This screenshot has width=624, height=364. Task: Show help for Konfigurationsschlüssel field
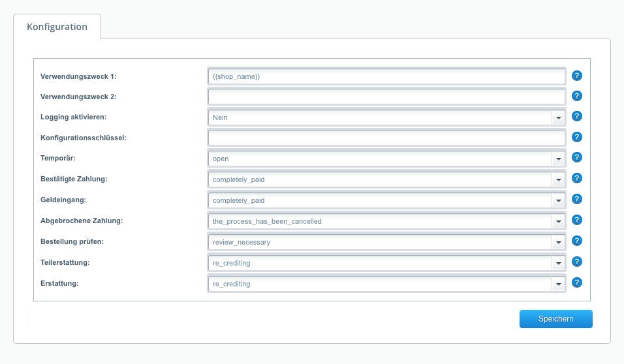tap(576, 138)
